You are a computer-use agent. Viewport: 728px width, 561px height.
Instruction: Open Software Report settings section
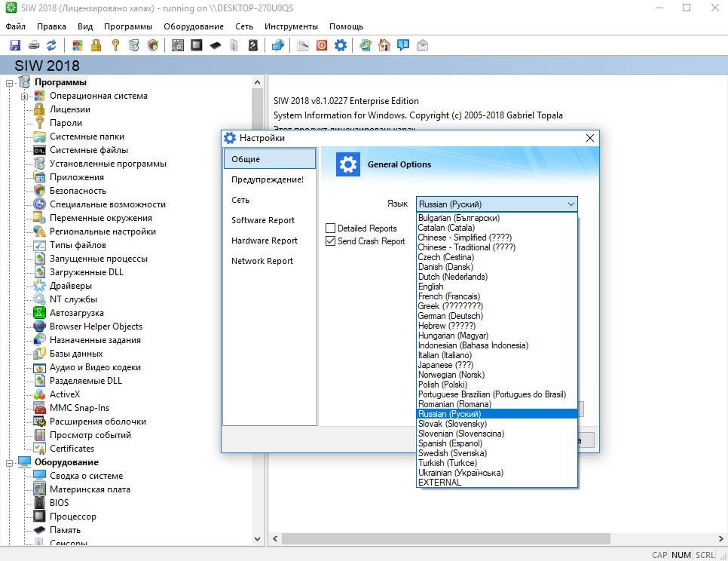pos(270,221)
